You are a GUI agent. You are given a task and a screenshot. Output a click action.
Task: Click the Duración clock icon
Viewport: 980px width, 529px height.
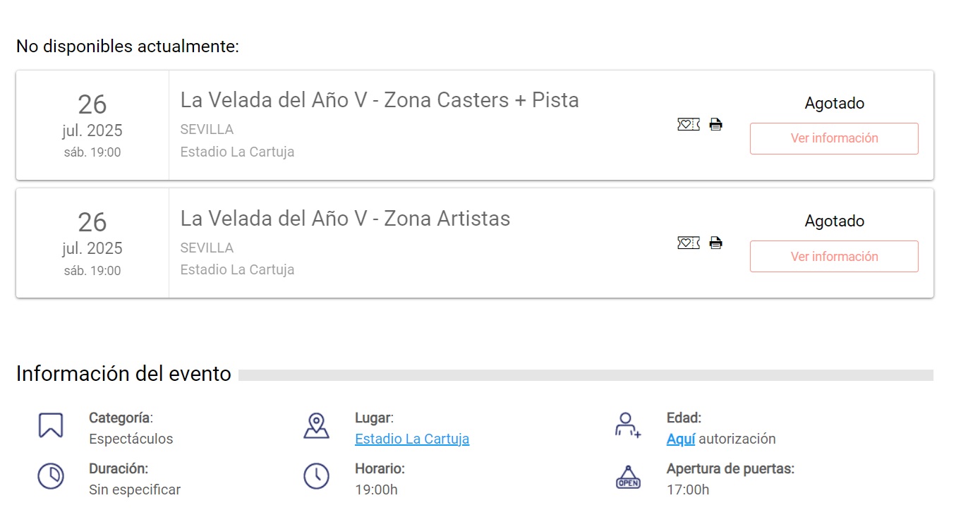51,476
